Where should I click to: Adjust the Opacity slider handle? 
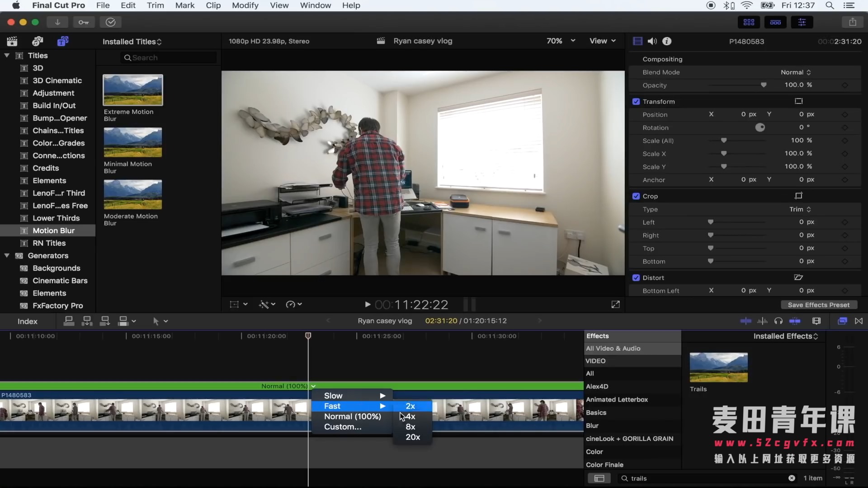764,85
